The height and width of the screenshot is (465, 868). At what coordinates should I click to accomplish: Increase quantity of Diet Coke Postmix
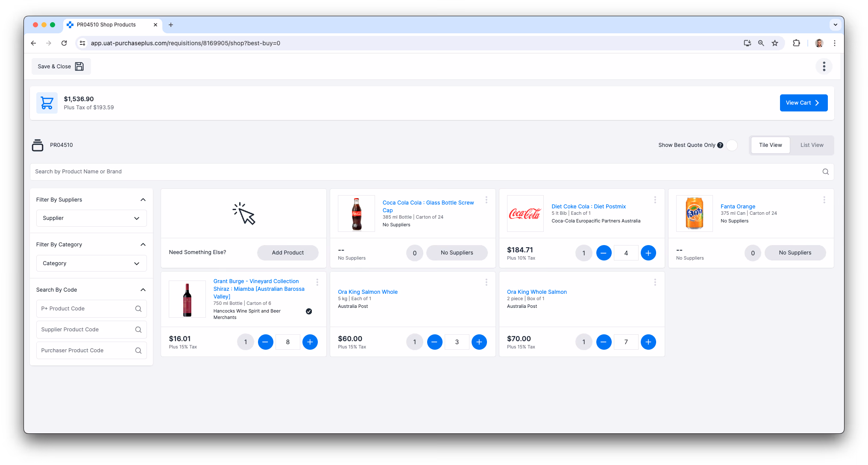[x=648, y=253]
